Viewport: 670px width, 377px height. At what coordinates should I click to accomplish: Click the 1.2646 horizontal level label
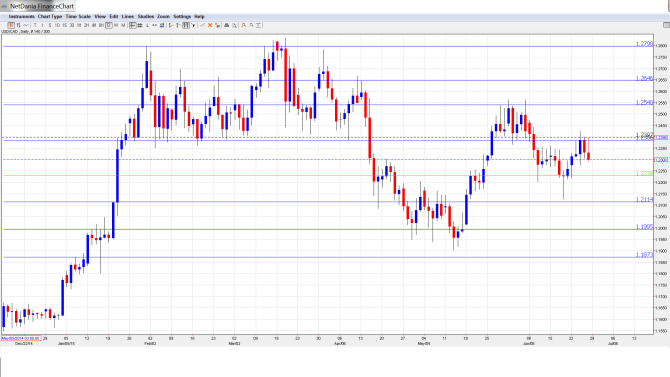(x=644, y=78)
